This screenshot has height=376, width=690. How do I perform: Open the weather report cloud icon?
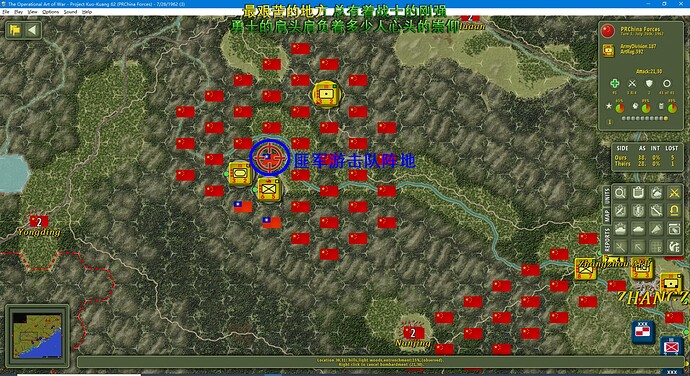pos(656,193)
